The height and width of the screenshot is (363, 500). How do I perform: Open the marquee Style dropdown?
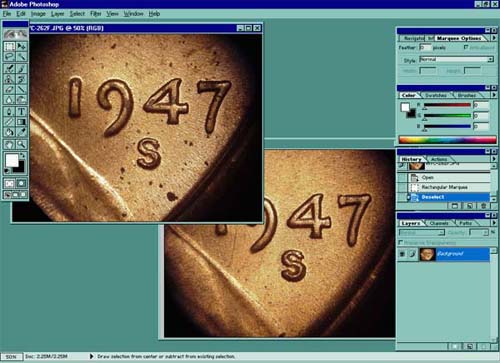[456, 59]
